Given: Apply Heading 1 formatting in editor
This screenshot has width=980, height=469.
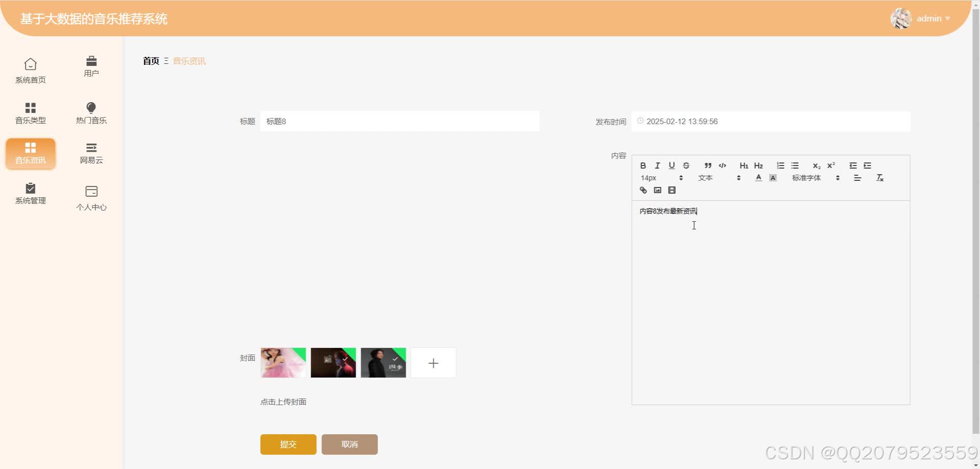Looking at the screenshot, I should pos(744,165).
